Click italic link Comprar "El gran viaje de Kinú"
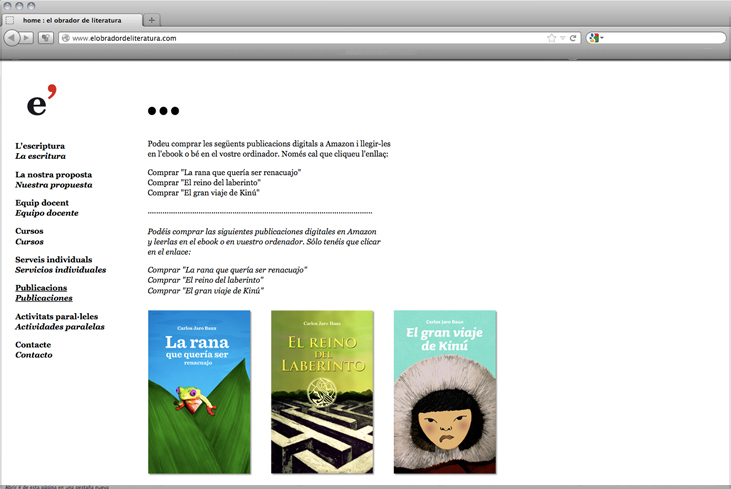731x489 pixels. 206,291
